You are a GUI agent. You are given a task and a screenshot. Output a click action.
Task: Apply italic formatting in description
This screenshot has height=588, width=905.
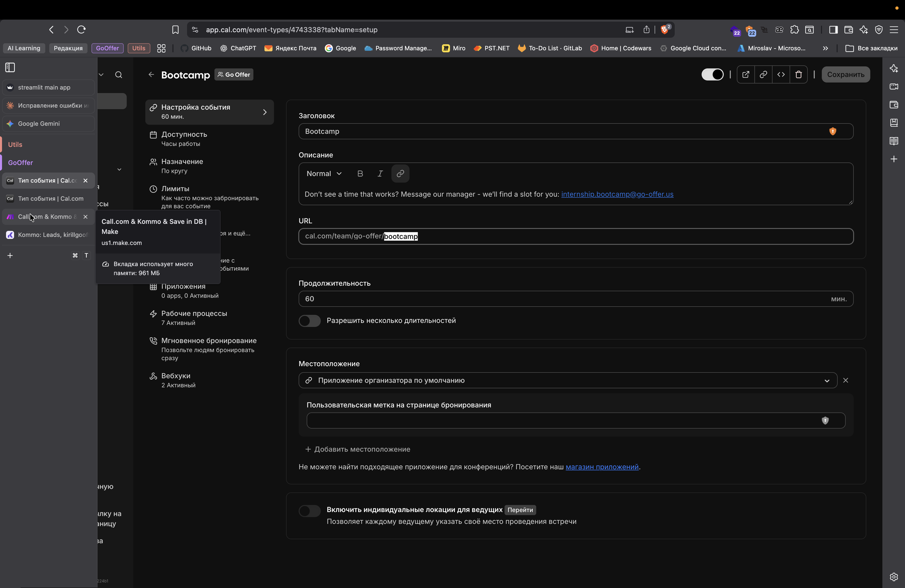(x=380, y=174)
